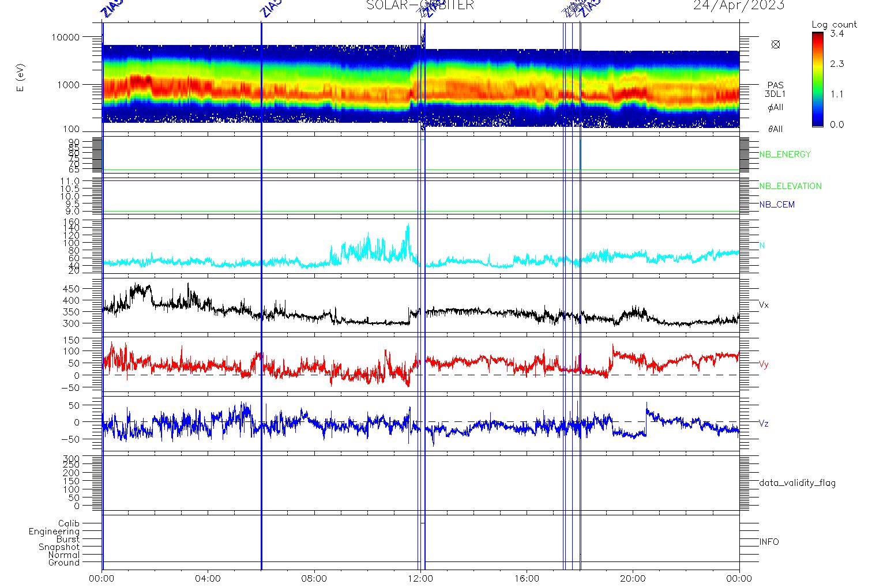This screenshot has height=588, width=872.
Task: Click the '1.1' color bar value
Action: pyautogui.click(x=837, y=94)
